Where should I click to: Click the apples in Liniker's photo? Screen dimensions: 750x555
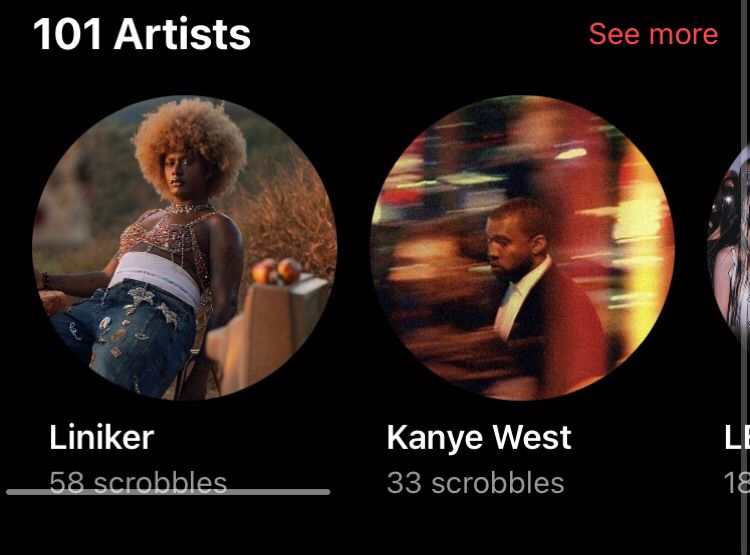(x=276, y=271)
